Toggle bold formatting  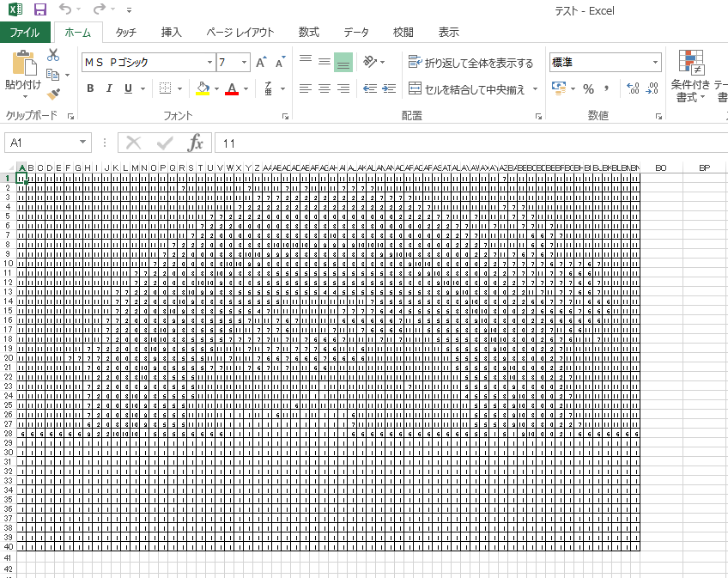pyautogui.click(x=89, y=88)
